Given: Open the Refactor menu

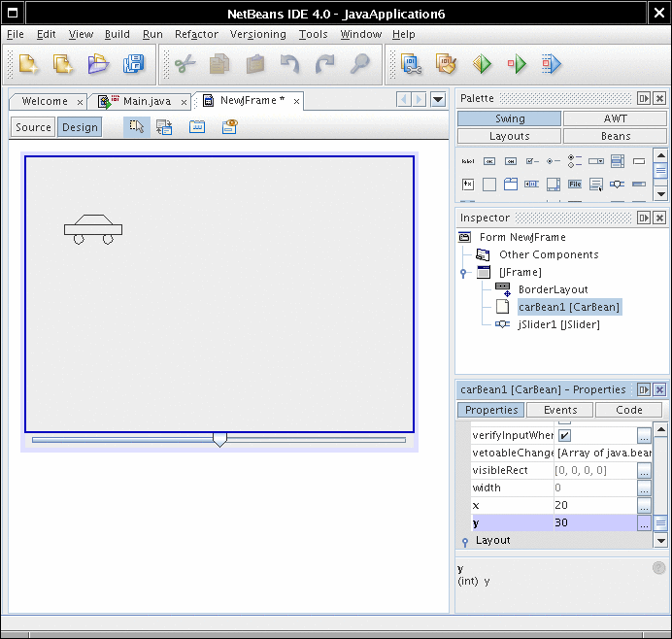Looking at the screenshot, I should pos(196,34).
